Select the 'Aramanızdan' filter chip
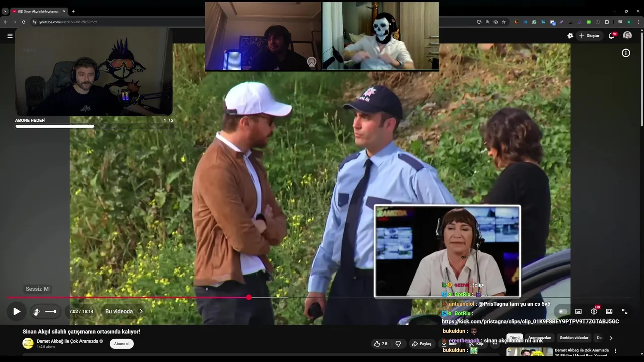644x362 pixels. 540,338
